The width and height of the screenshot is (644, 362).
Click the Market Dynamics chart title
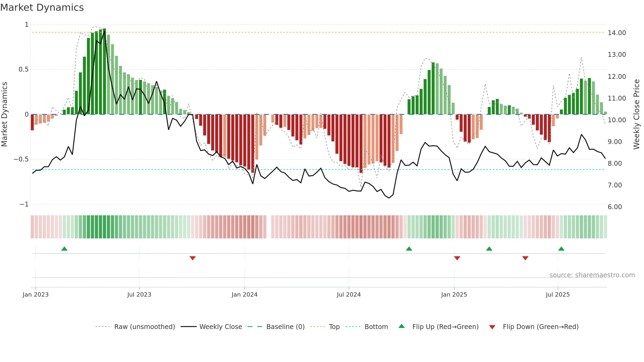tap(42, 8)
